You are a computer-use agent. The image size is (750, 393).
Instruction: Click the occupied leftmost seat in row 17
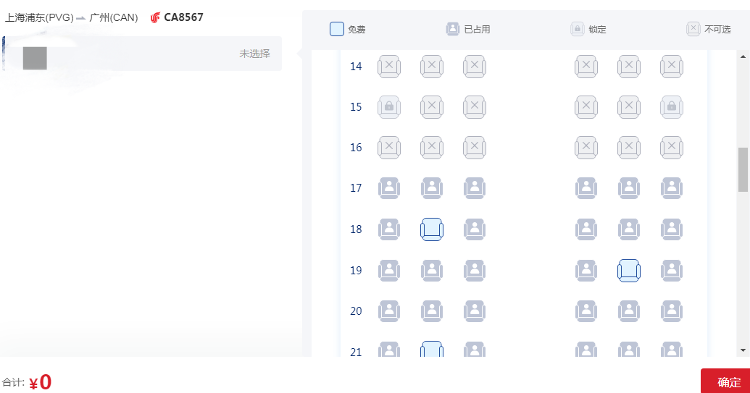coord(389,188)
